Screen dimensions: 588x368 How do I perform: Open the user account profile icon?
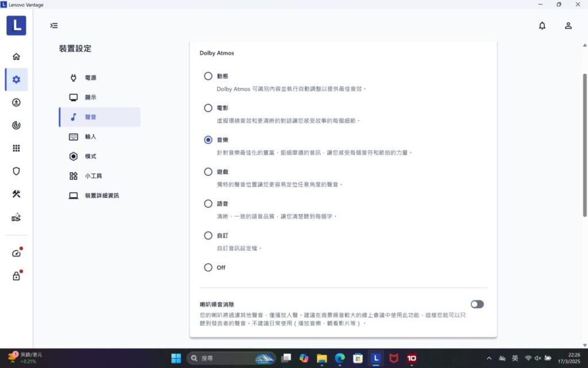click(568, 25)
